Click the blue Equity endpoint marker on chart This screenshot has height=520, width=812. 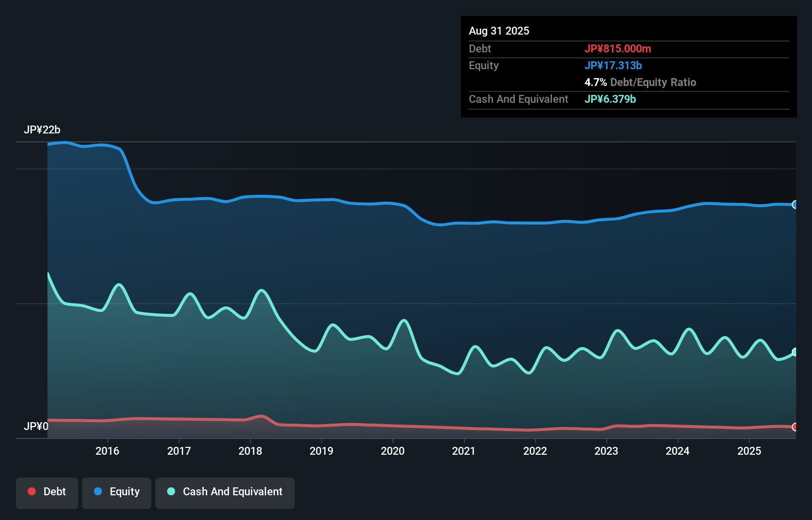coord(795,204)
